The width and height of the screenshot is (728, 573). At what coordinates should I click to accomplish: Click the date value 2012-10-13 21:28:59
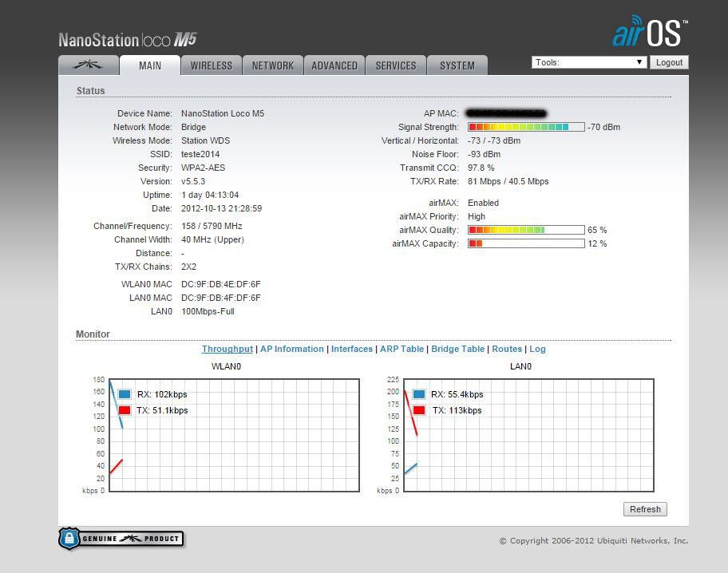click(x=221, y=208)
